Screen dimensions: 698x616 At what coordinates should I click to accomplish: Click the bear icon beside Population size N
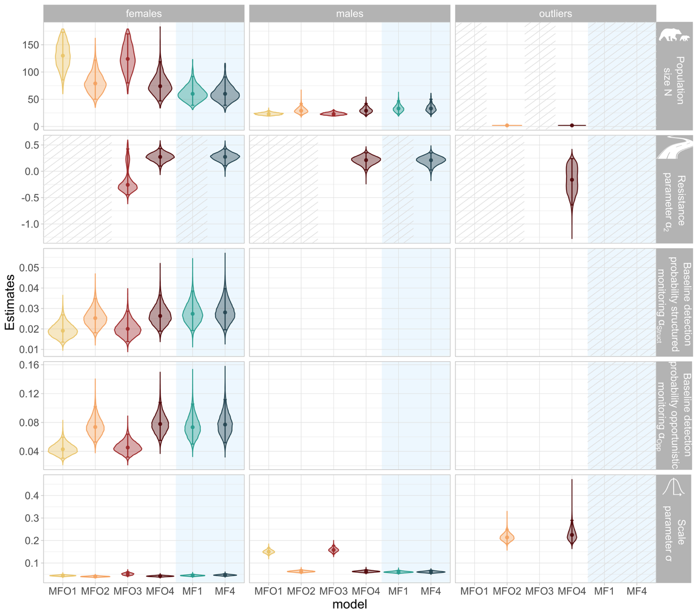point(674,35)
